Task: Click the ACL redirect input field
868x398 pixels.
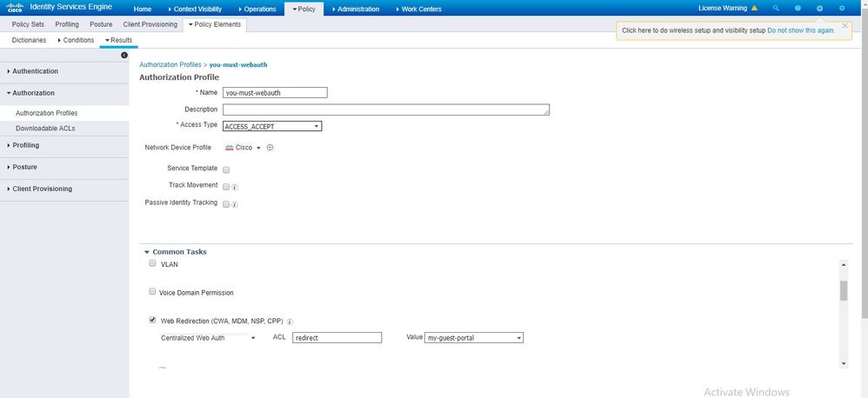Action: click(x=337, y=338)
